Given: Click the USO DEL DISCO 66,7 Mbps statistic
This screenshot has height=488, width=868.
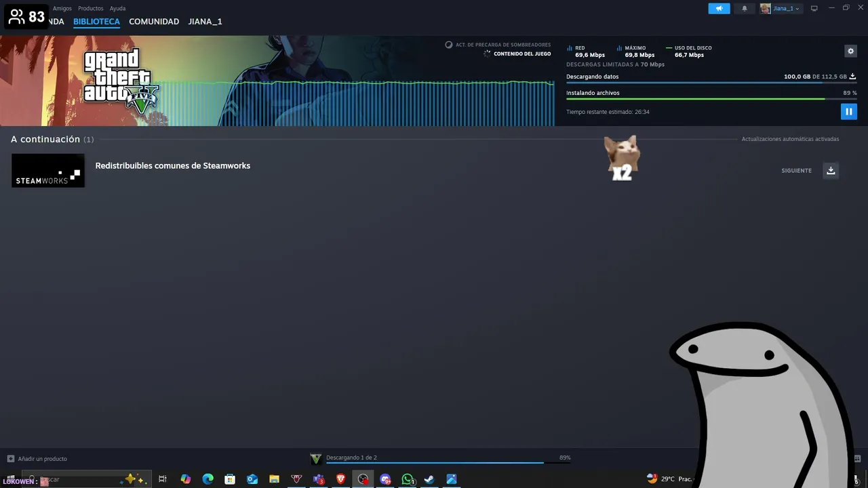Looking at the screenshot, I should (x=689, y=52).
